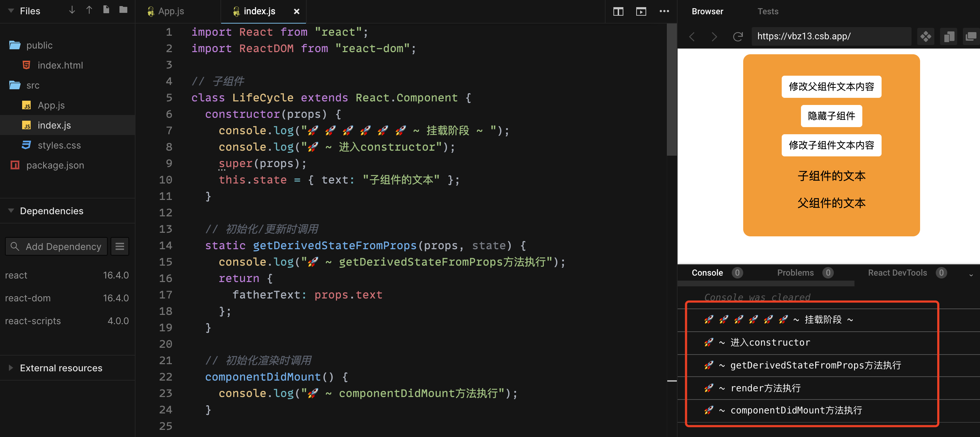Click the 隐藏子组件 button
The image size is (980, 437).
(x=831, y=116)
